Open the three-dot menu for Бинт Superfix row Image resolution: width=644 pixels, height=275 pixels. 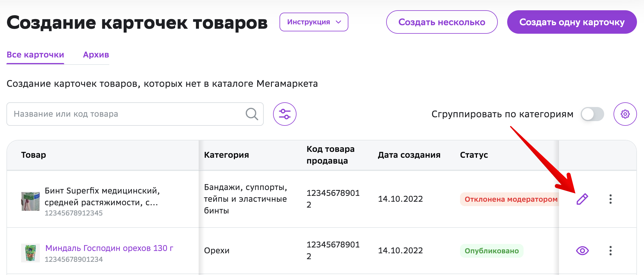click(x=611, y=199)
